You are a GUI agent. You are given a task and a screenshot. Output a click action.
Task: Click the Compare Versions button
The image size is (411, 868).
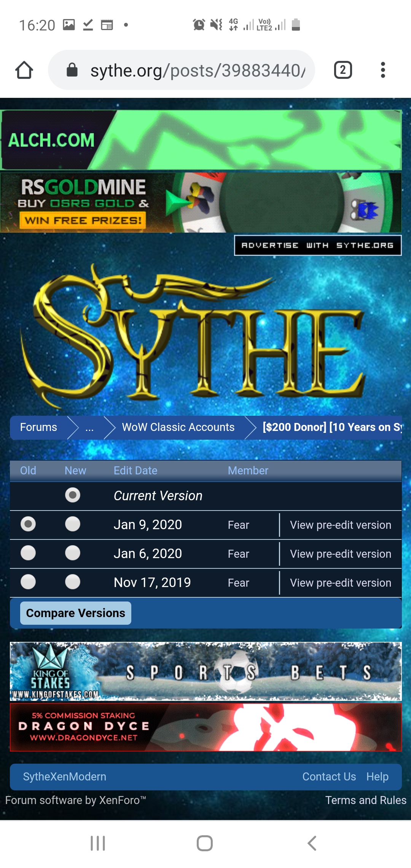click(76, 613)
